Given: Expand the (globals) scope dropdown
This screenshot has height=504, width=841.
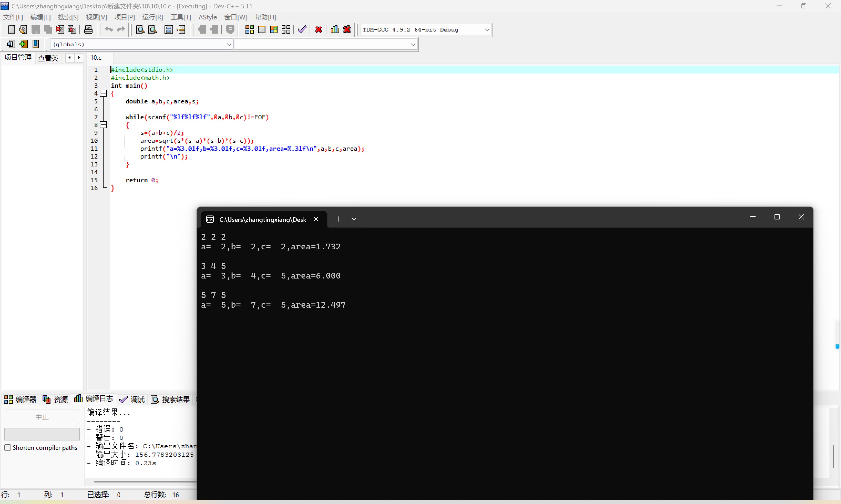Looking at the screenshot, I should pos(229,44).
